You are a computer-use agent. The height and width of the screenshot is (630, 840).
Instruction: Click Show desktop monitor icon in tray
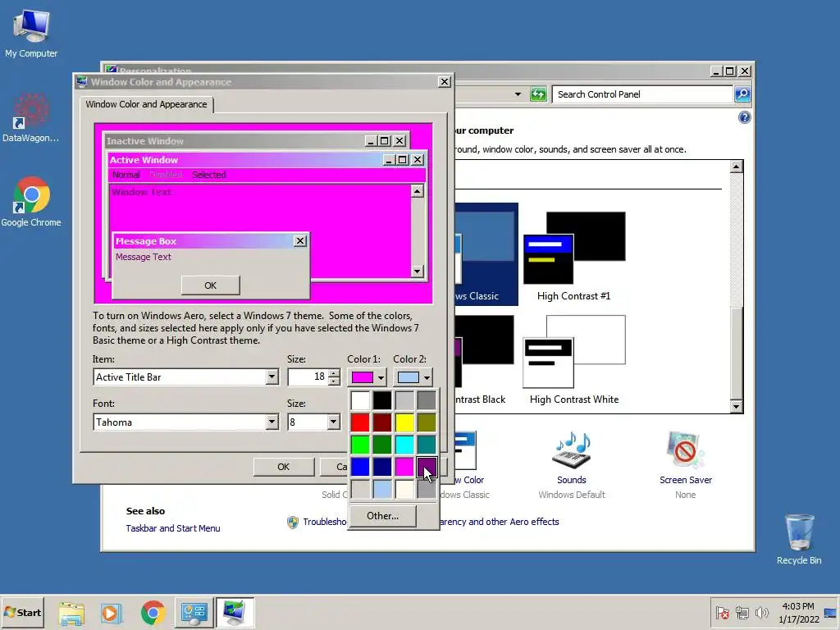pyautogui.click(x=830, y=612)
